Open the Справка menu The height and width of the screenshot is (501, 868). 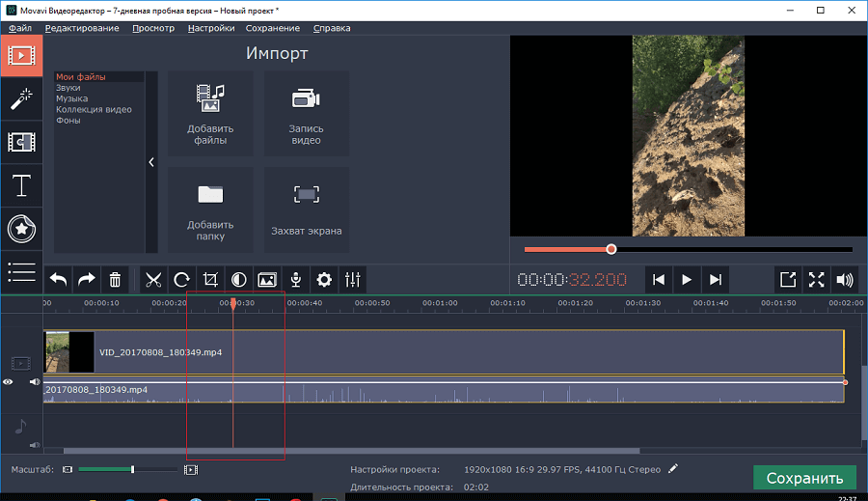(x=332, y=28)
